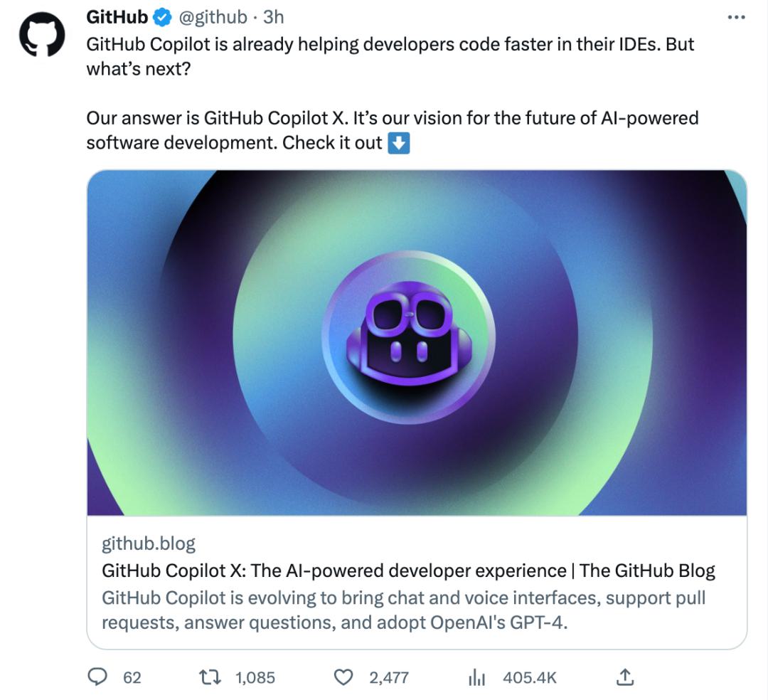The image size is (768, 700).
Task: Open the tweet's more options menu
Action: point(736,18)
